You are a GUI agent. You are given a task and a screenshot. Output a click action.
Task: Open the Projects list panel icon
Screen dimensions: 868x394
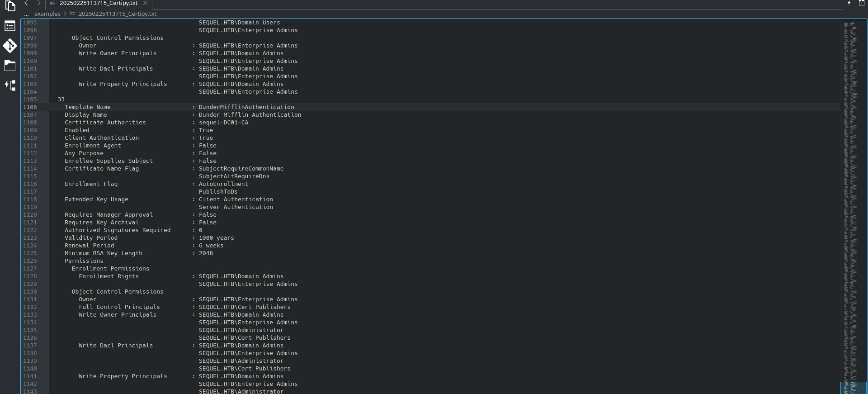(10, 26)
